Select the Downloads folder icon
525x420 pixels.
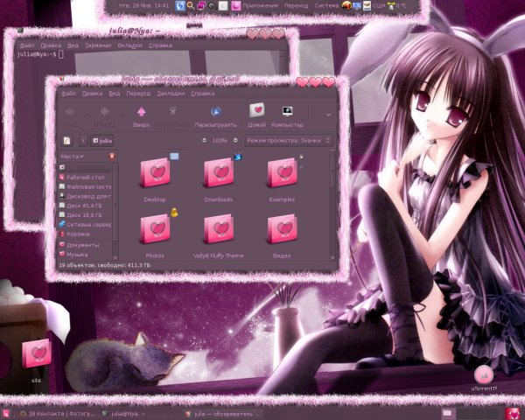point(218,173)
